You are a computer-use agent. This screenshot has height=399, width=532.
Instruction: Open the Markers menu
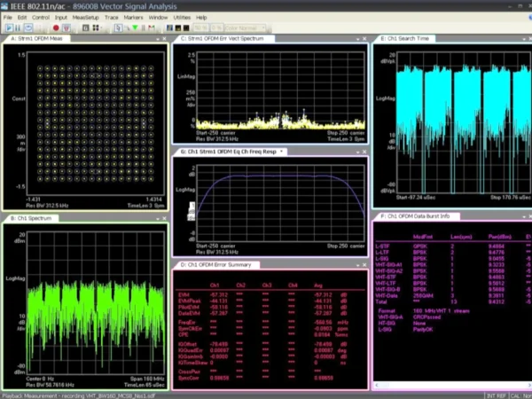[x=133, y=18]
